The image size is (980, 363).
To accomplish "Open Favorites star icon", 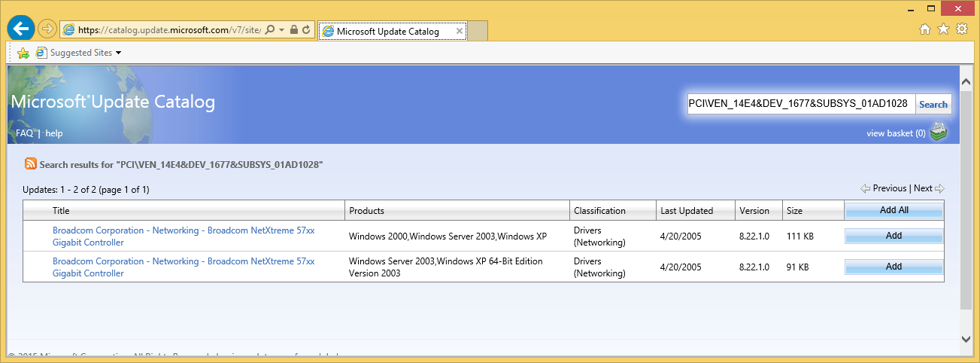I will 943,29.
